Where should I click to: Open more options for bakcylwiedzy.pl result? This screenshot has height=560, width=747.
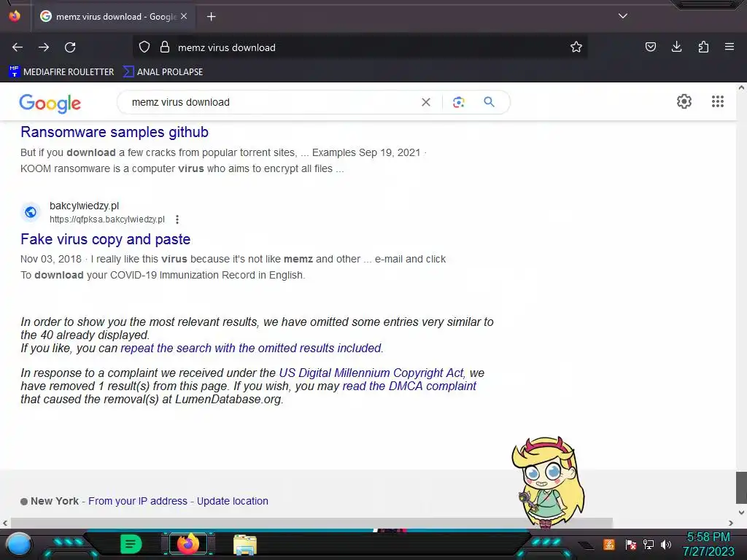(177, 219)
